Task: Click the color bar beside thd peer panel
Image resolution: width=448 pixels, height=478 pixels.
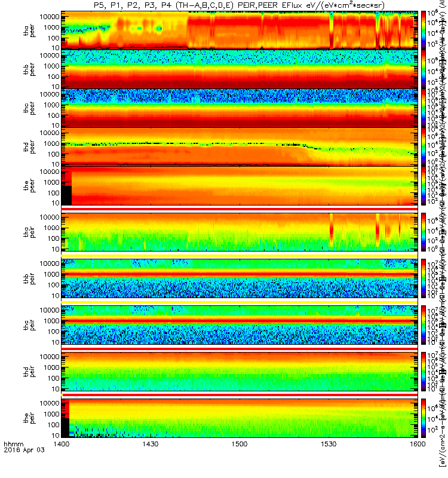Action: [x=424, y=146]
